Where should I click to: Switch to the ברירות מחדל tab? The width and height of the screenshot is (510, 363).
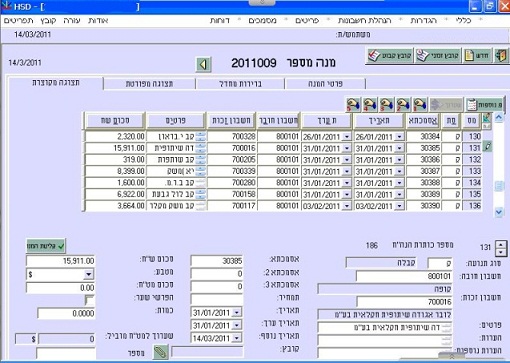[240, 84]
